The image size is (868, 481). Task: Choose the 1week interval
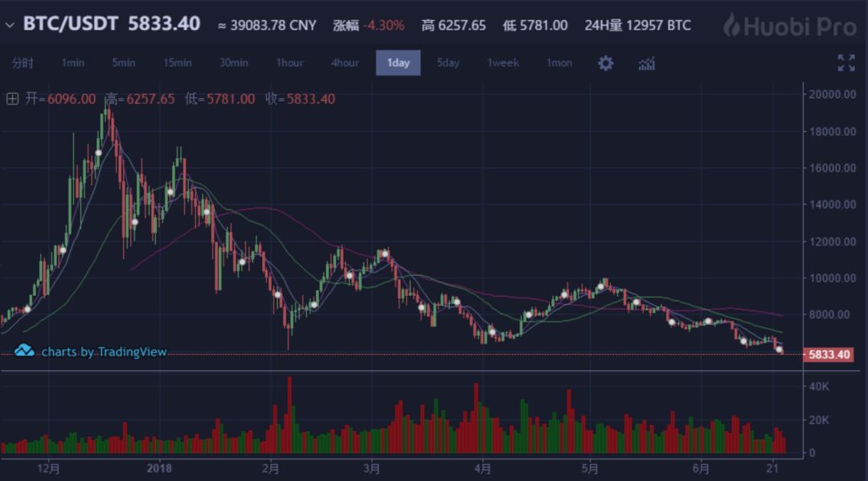[x=502, y=63]
